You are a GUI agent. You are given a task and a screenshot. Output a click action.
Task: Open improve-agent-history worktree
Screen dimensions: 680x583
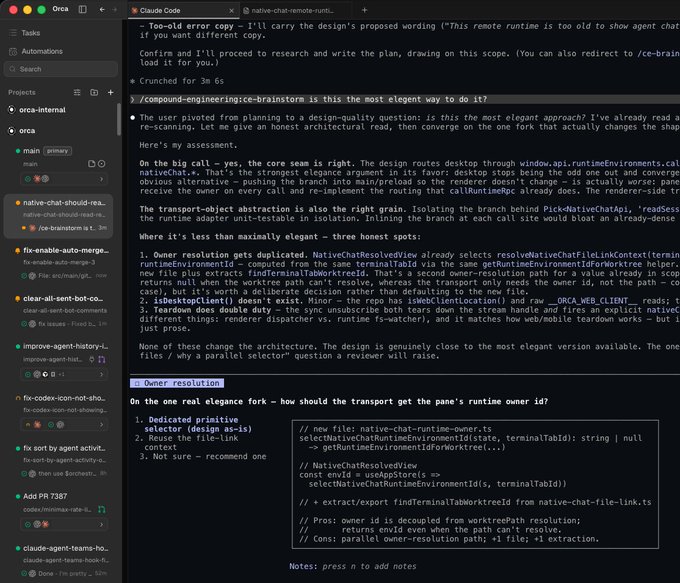pos(64,346)
